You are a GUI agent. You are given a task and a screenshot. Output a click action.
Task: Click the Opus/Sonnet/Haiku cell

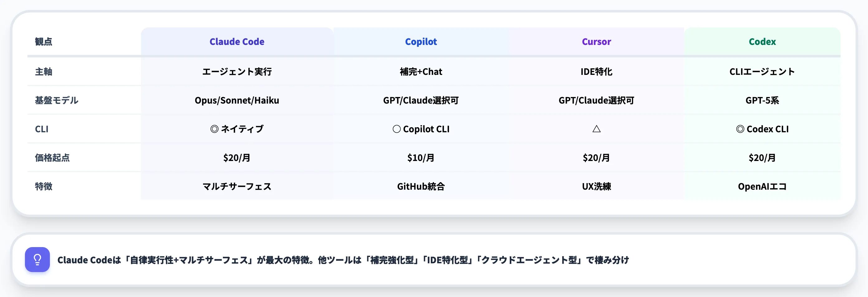[x=237, y=100]
